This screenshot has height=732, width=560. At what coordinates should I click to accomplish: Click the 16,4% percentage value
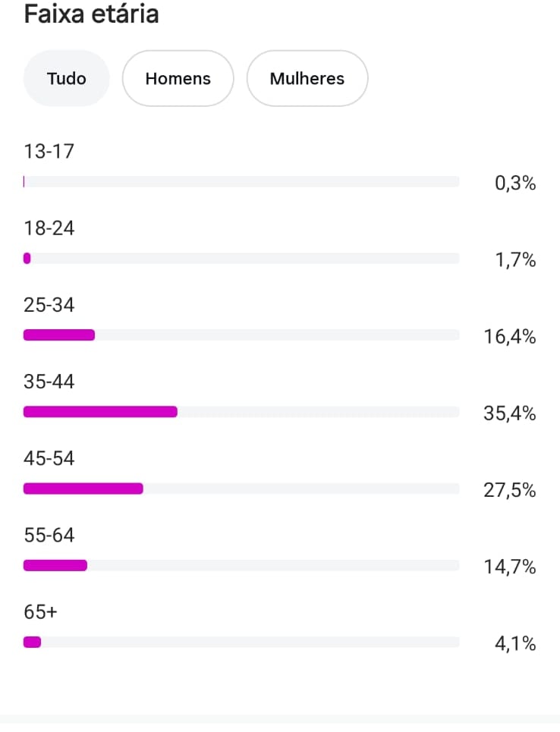tap(510, 337)
